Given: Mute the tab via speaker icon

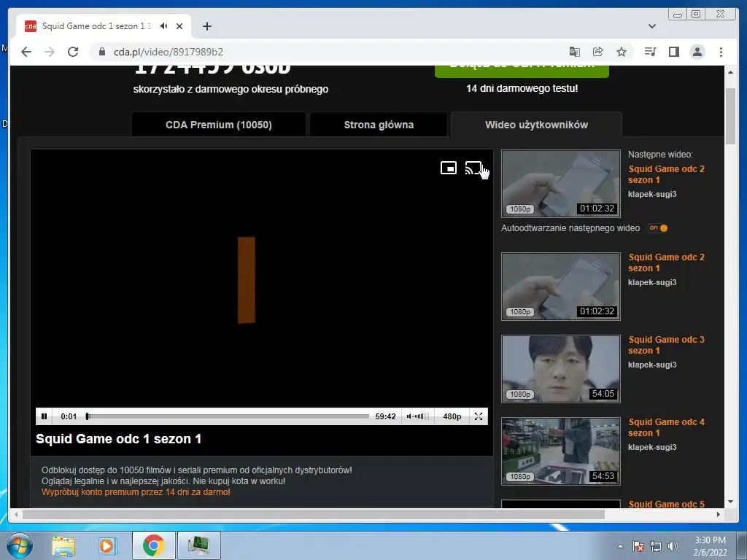Looking at the screenshot, I should [164, 26].
